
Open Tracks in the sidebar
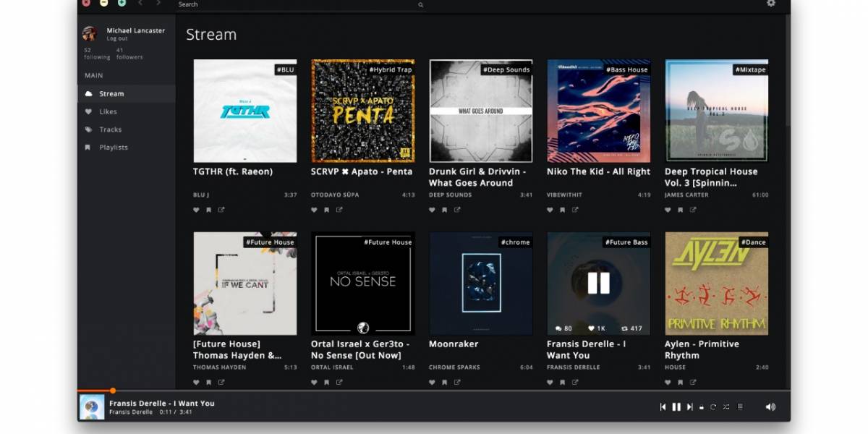coord(127,129)
